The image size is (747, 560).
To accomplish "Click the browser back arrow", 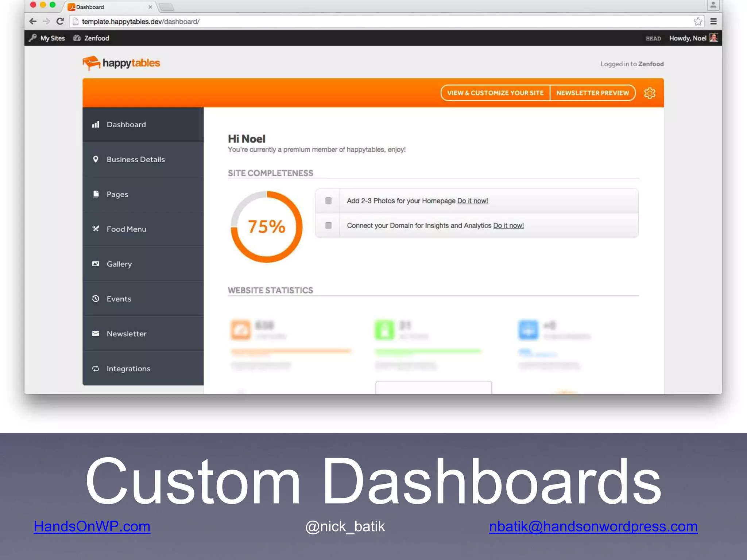I will click(x=33, y=22).
